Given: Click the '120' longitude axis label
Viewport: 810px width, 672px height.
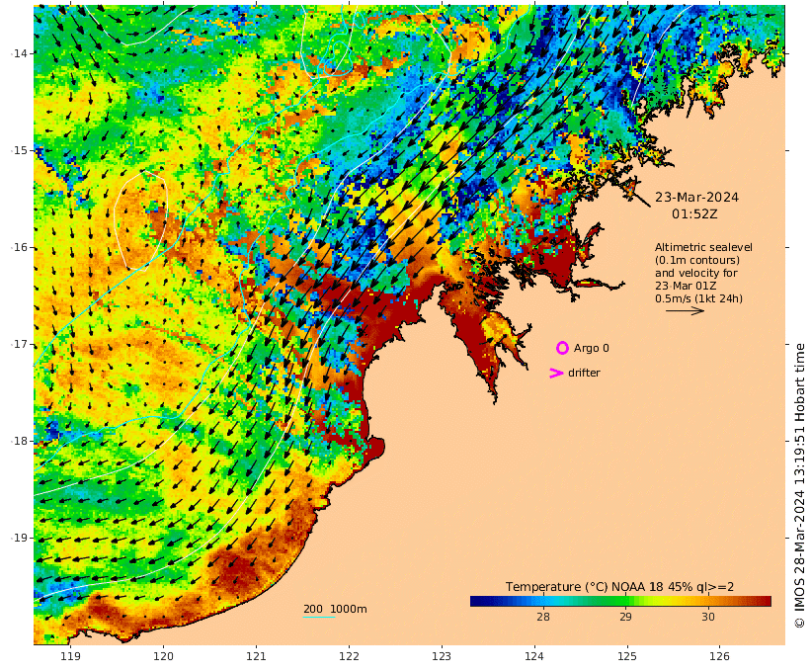Looking at the screenshot, I should coord(163,656).
